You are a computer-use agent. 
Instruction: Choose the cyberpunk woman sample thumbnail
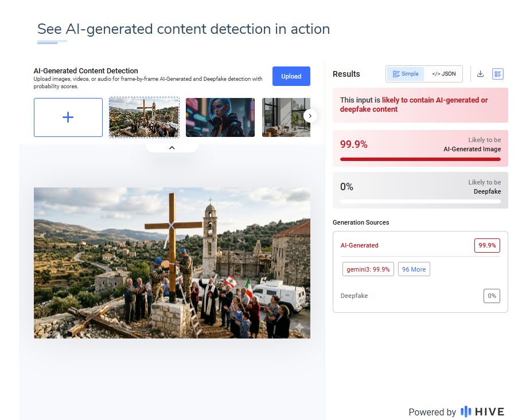pos(220,117)
